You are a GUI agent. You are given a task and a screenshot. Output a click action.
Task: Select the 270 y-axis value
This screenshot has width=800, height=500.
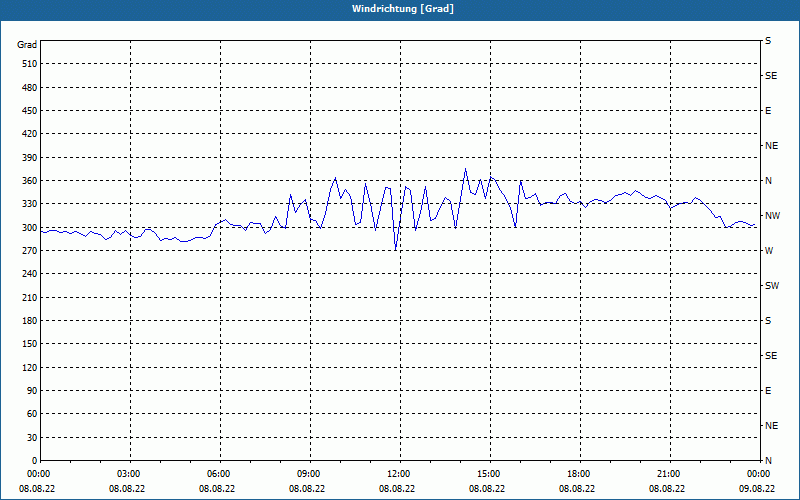coord(30,251)
